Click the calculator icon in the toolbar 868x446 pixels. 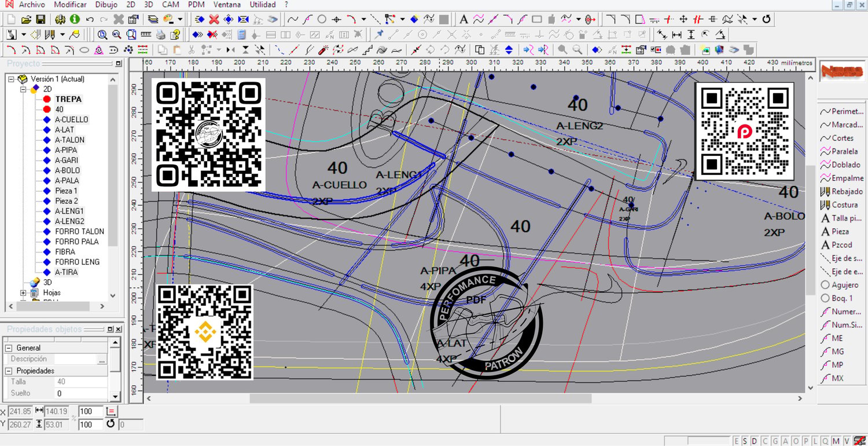tap(241, 34)
